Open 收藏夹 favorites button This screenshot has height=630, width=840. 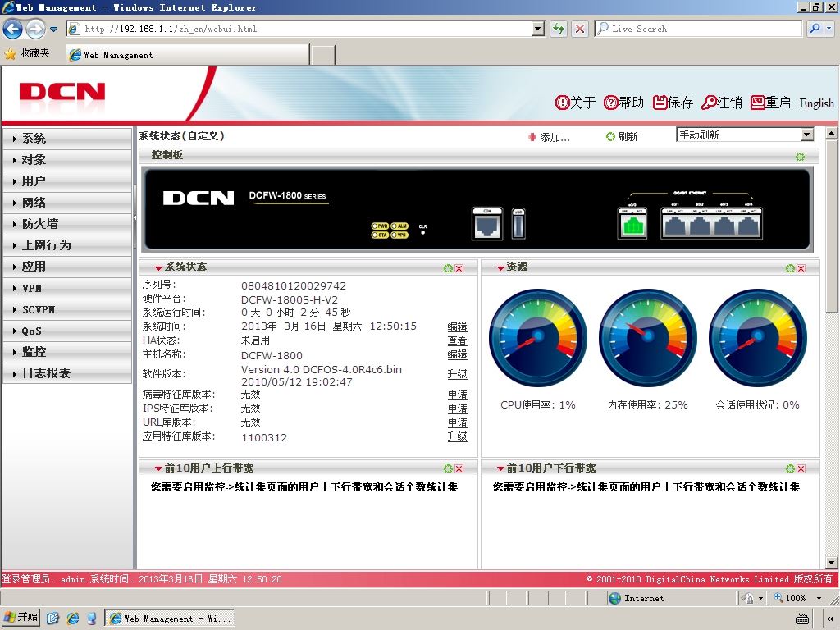[x=27, y=53]
